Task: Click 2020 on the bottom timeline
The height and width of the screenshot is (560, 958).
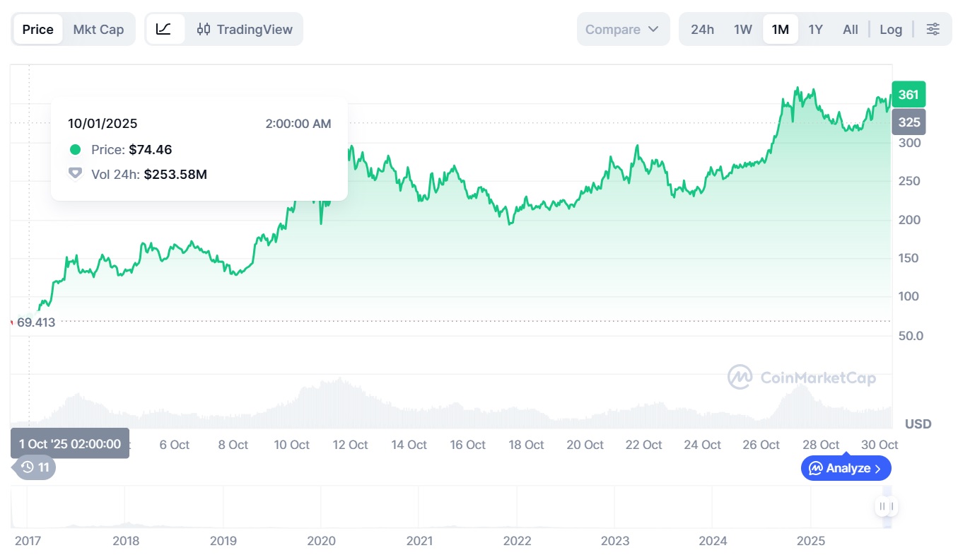Action: [x=322, y=541]
